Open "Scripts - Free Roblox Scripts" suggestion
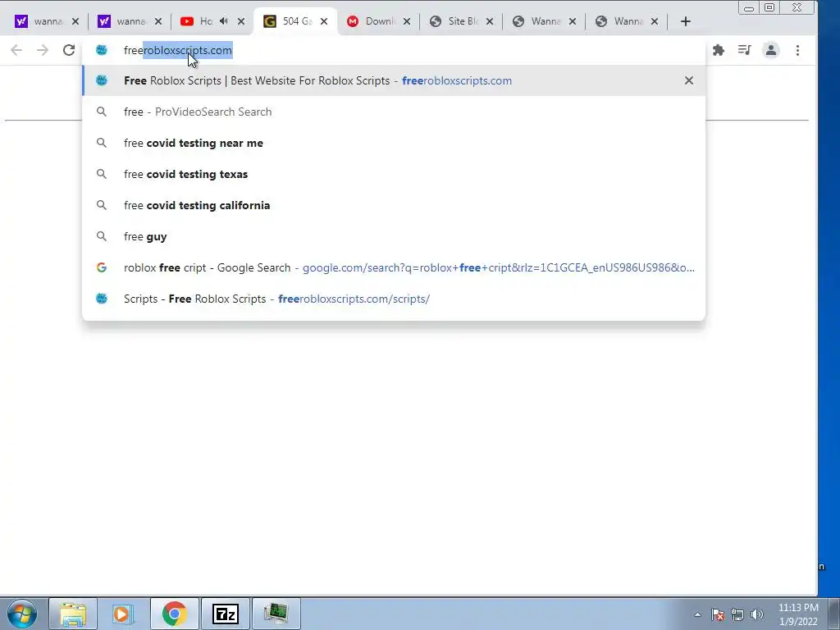This screenshot has width=840, height=630. (x=394, y=299)
